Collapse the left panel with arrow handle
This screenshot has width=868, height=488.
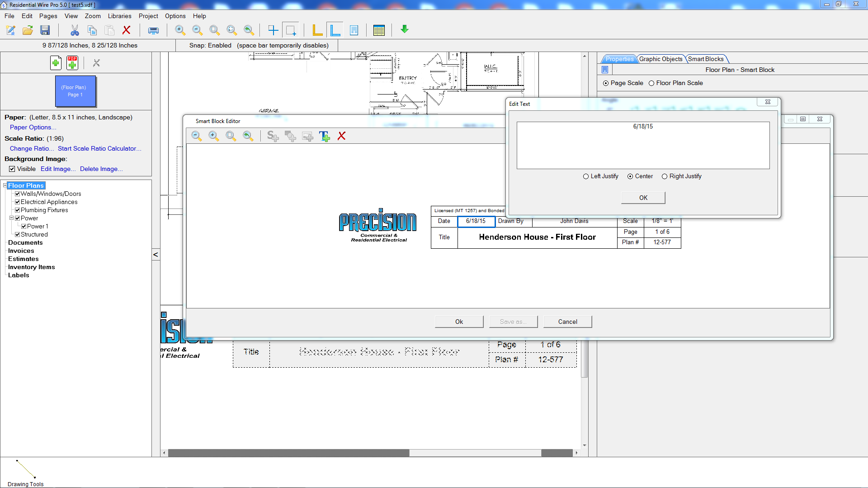pos(156,255)
